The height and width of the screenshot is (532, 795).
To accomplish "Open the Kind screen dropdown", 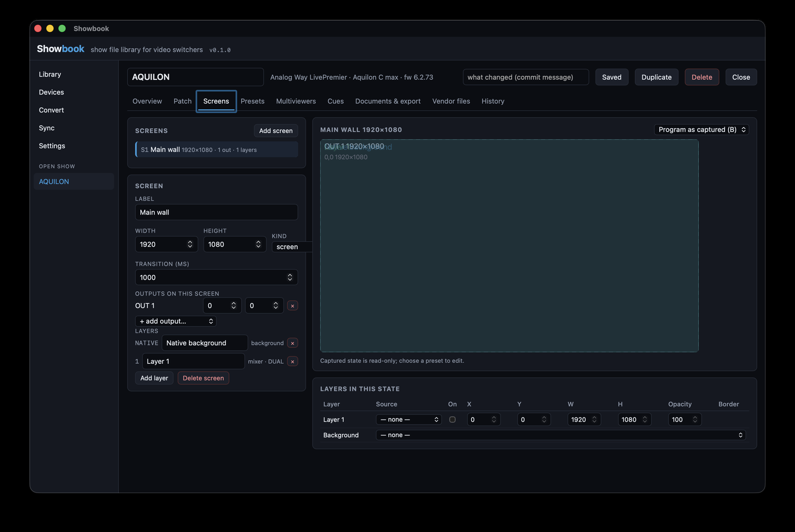I will tap(292, 247).
